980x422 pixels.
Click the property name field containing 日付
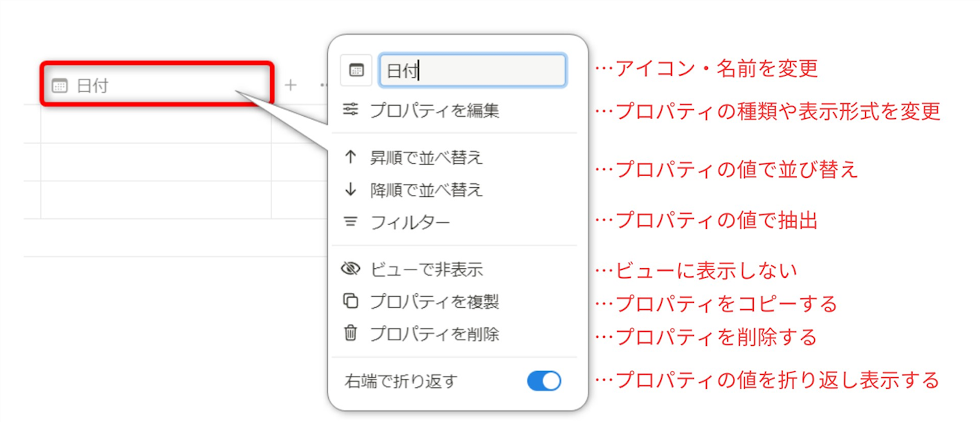point(473,70)
